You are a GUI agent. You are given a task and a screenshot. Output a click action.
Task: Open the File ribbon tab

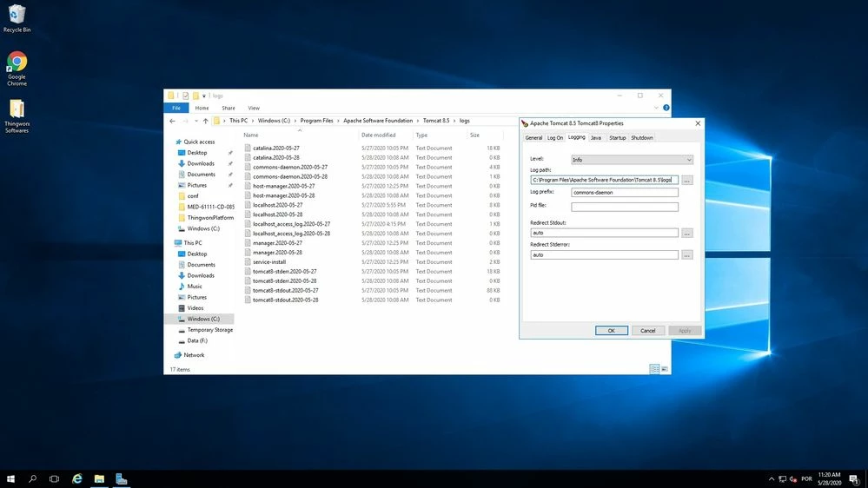pyautogui.click(x=176, y=108)
